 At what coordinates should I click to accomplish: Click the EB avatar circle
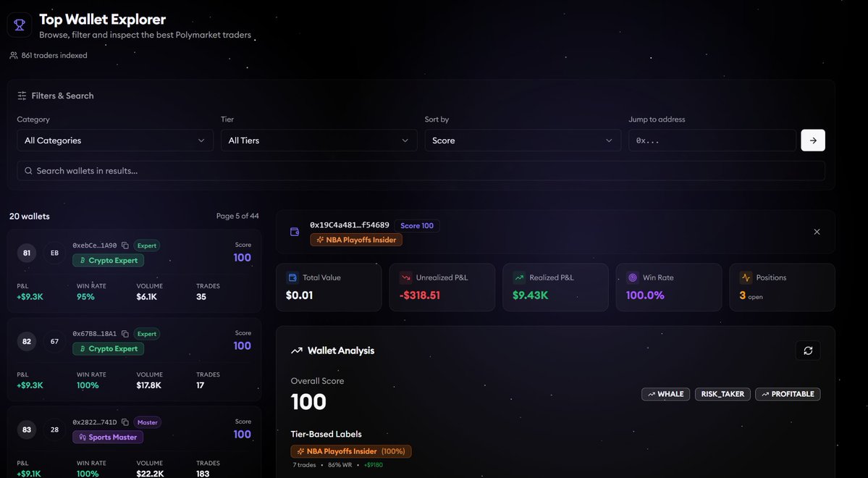pos(54,253)
